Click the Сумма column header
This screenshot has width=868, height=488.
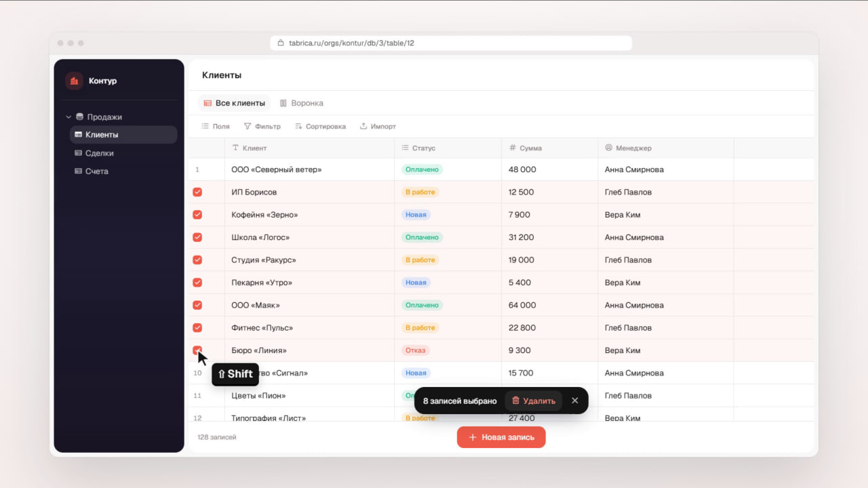(550, 148)
